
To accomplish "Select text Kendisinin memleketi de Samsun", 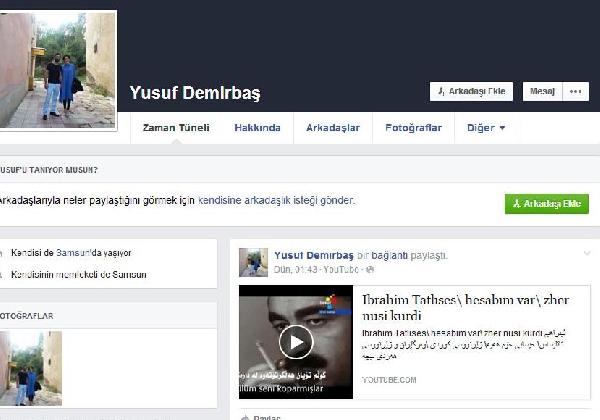I will (x=79, y=275).
